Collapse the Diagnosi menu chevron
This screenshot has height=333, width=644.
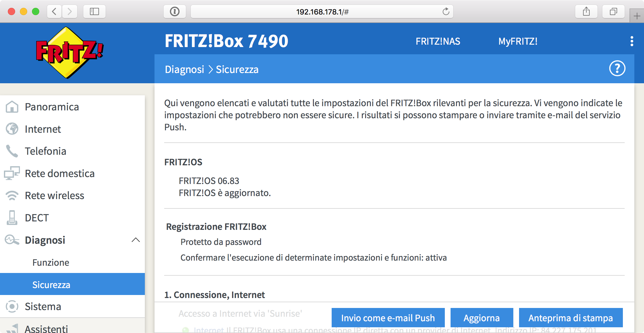(136, 240)
